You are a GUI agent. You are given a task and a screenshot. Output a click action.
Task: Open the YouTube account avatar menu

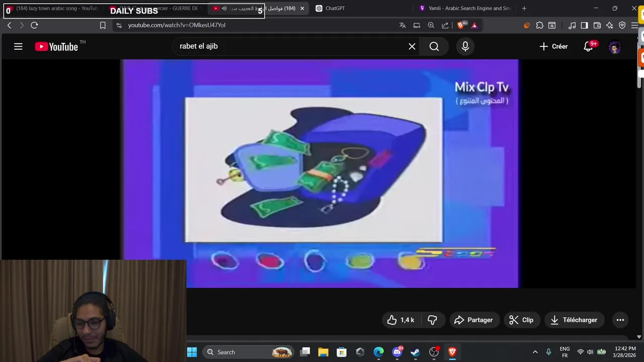coord(615,47)
